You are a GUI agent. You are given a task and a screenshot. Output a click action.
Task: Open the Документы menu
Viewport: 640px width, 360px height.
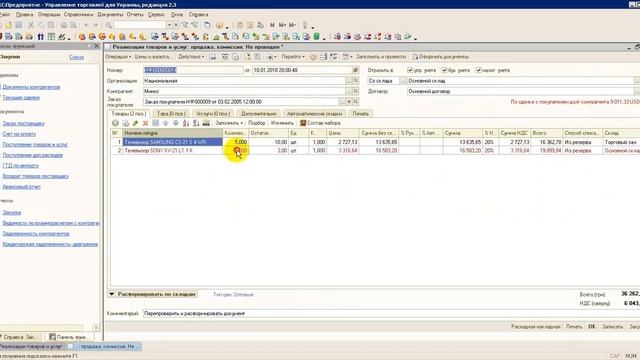tap(110, 14)
